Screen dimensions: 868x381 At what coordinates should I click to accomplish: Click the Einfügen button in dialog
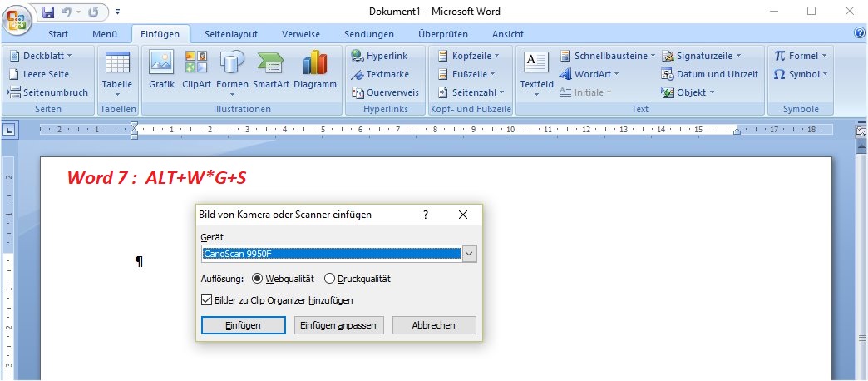click(243, 325)
